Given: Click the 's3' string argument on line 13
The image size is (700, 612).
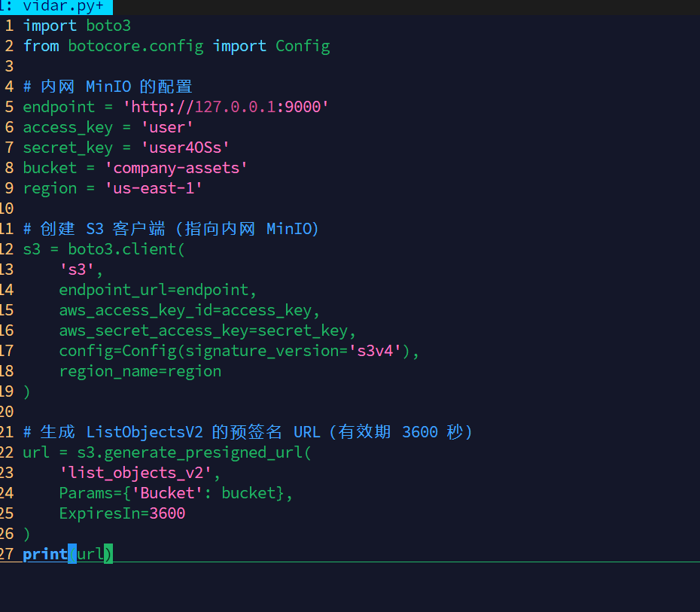Looking at the screenshot, I should (x=77, y=269).
